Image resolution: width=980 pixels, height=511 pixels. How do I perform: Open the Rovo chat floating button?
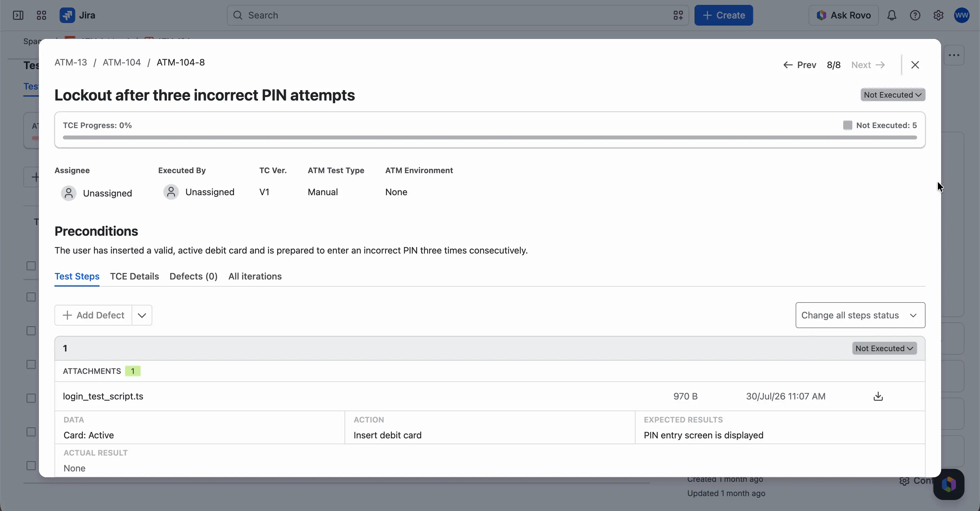point(949,484)
